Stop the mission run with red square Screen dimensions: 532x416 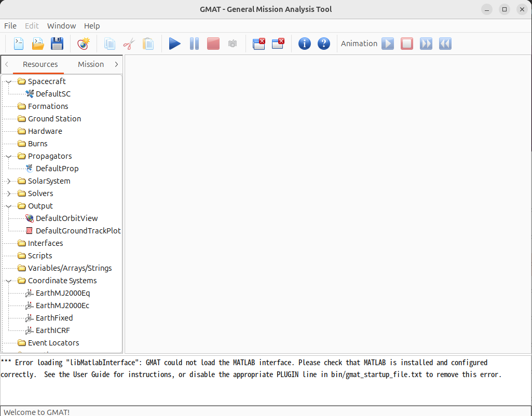(x=213, y=44)
